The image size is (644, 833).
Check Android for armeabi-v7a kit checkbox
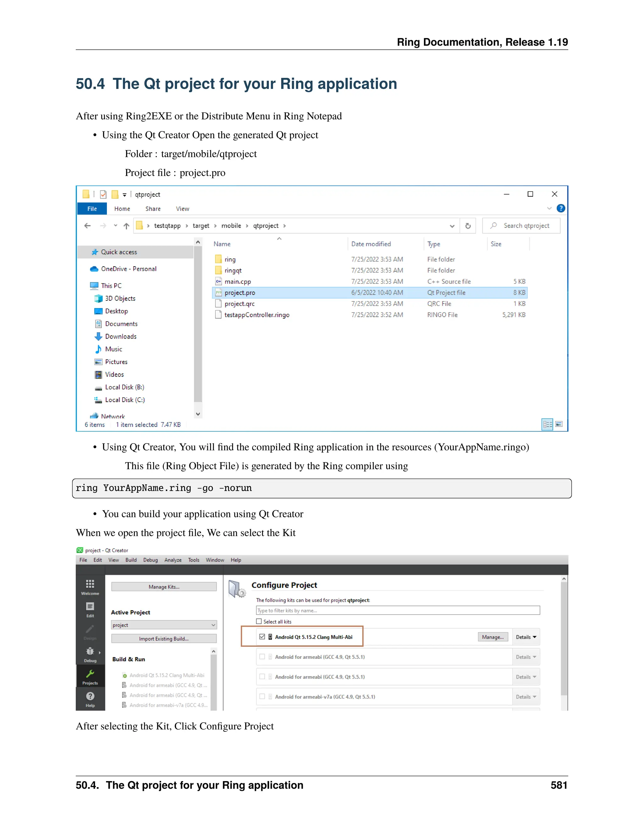262,696
